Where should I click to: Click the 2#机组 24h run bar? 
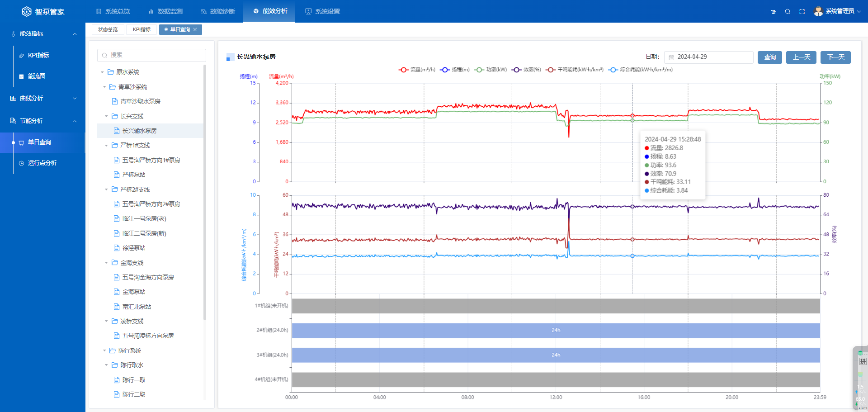pyautogui.click(x=556, y=330)
